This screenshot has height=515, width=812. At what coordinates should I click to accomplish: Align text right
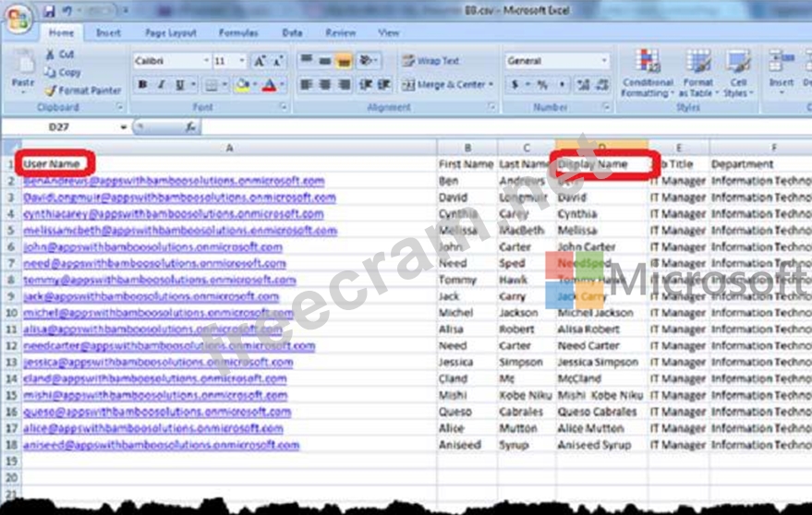click(x=344, y=84)
